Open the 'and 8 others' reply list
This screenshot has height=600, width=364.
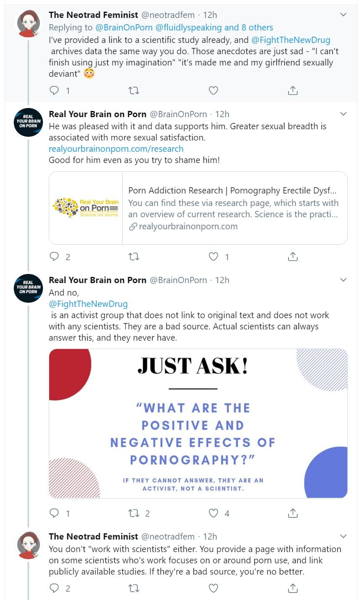[x=249, y=28]
